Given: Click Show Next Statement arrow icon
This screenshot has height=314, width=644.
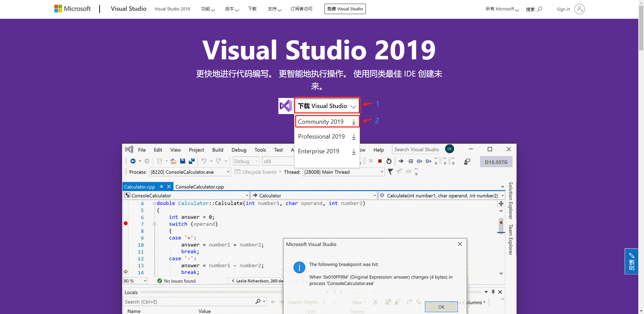Looking at the screenshot, I should click(401, 161).
